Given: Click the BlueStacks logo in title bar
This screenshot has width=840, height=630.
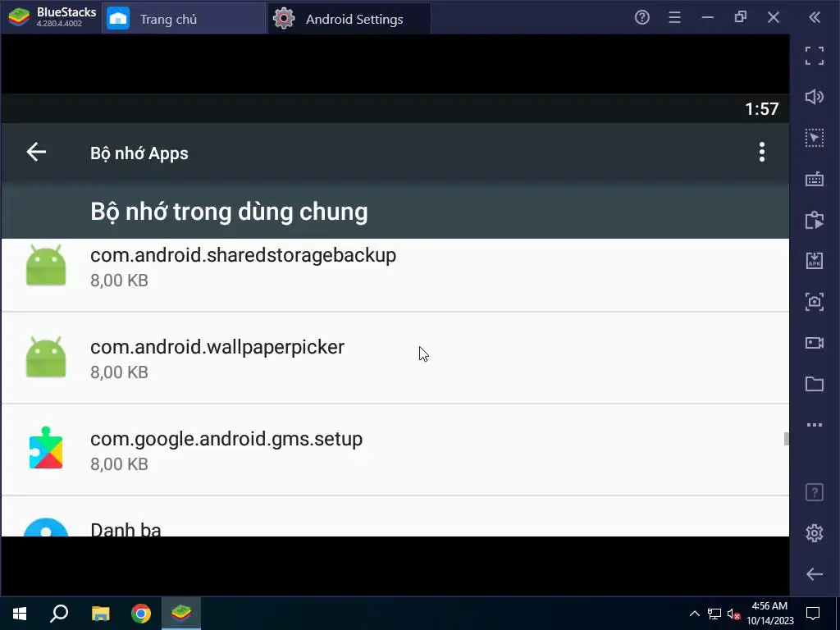Looking at the screenshot, I should click(x=19, y=17).
